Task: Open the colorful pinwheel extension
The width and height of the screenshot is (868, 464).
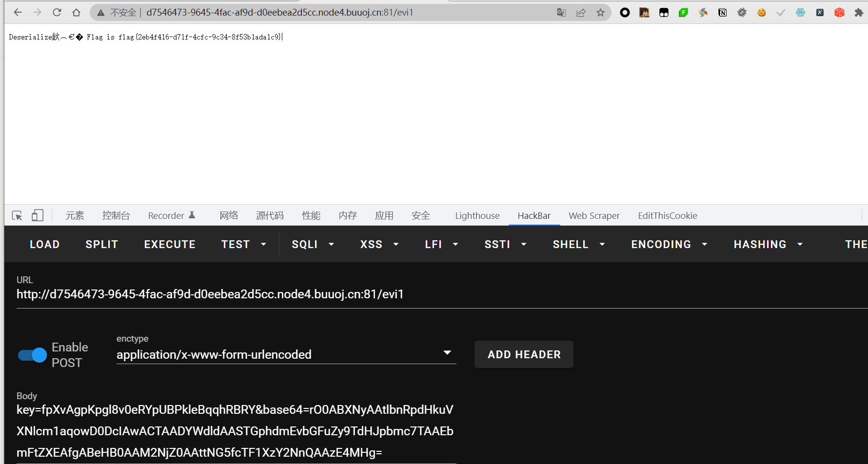Action: pos(703,13)
